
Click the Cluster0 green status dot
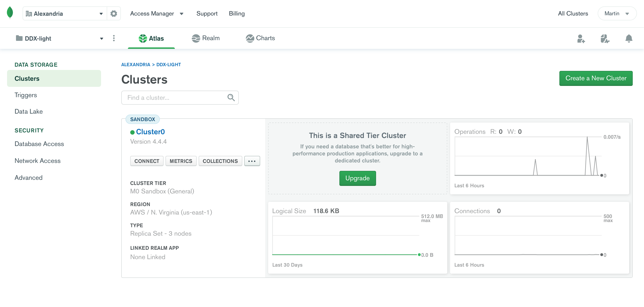click(x=133, y=132)
